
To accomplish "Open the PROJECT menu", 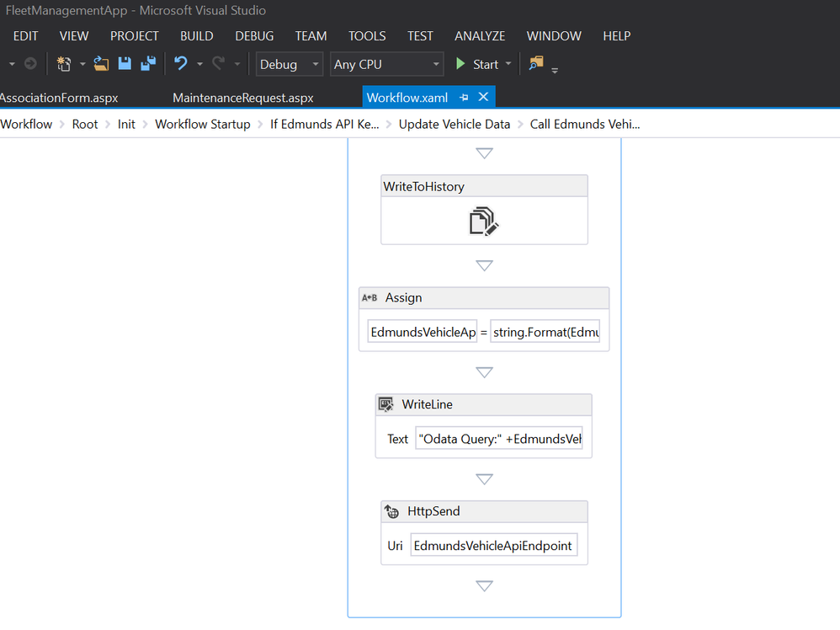I will coord(135,36).
